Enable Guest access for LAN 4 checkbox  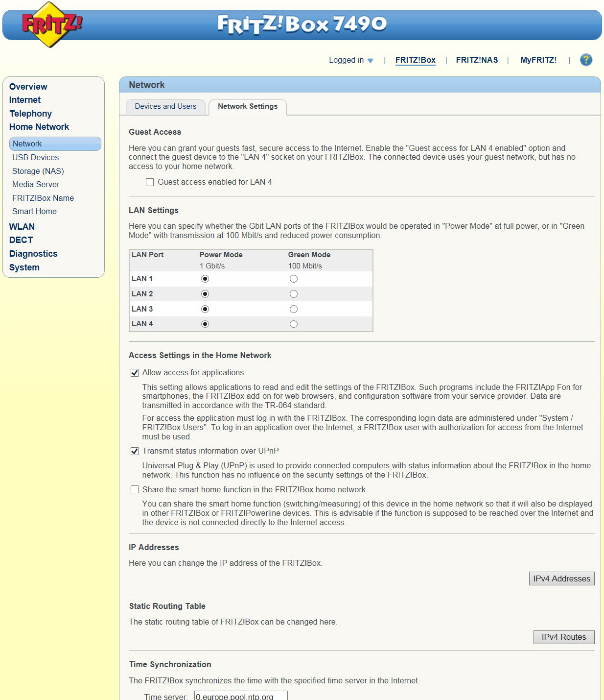tap(150, 182)
